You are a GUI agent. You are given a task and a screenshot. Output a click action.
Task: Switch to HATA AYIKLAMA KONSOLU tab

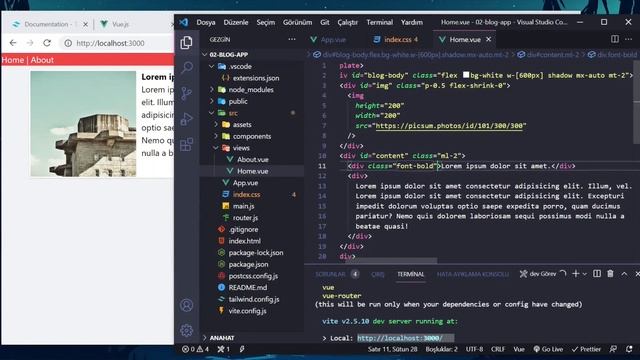point(473,274)
